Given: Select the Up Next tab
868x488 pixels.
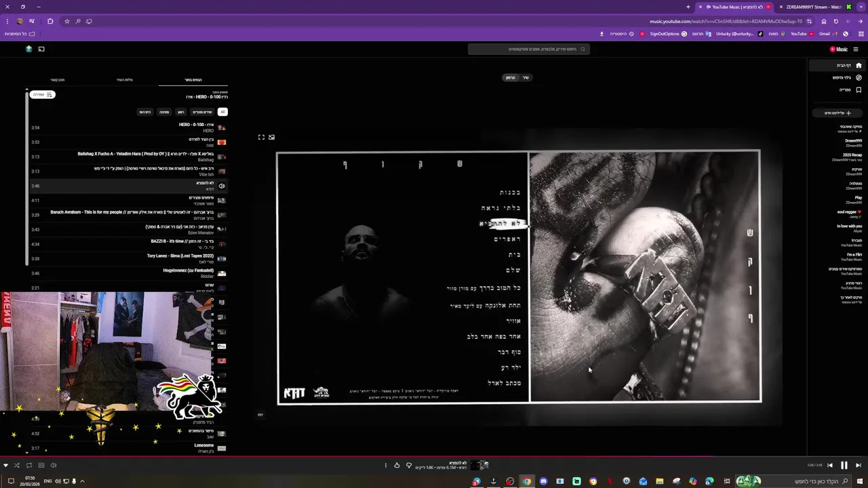Looking at the screenshot, I should [x=193, y=79].
